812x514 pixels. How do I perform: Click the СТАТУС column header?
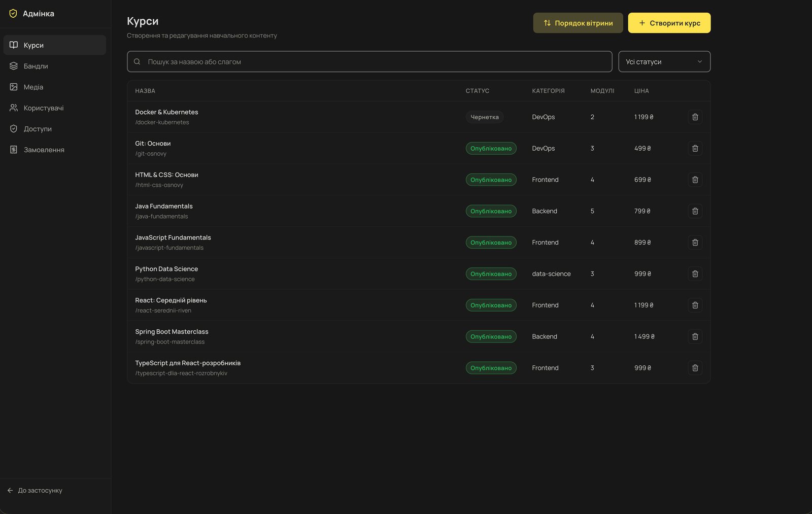[478, 91]
